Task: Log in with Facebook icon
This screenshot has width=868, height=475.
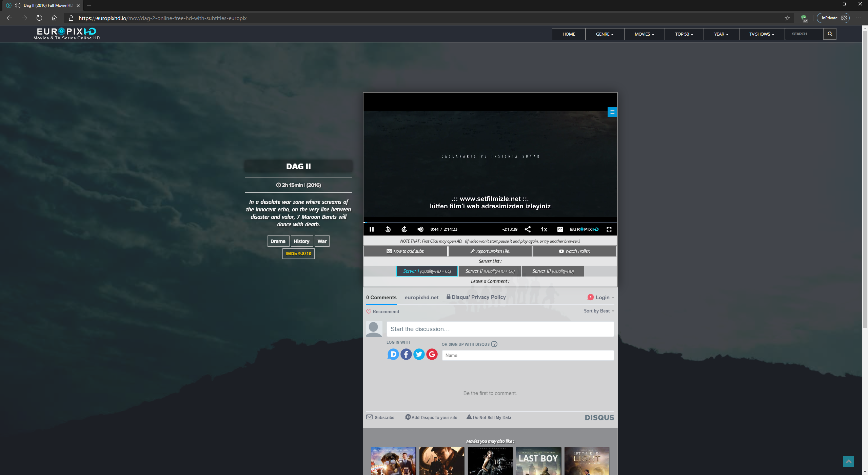Action: pyautogui.click(x=406, y=355)
